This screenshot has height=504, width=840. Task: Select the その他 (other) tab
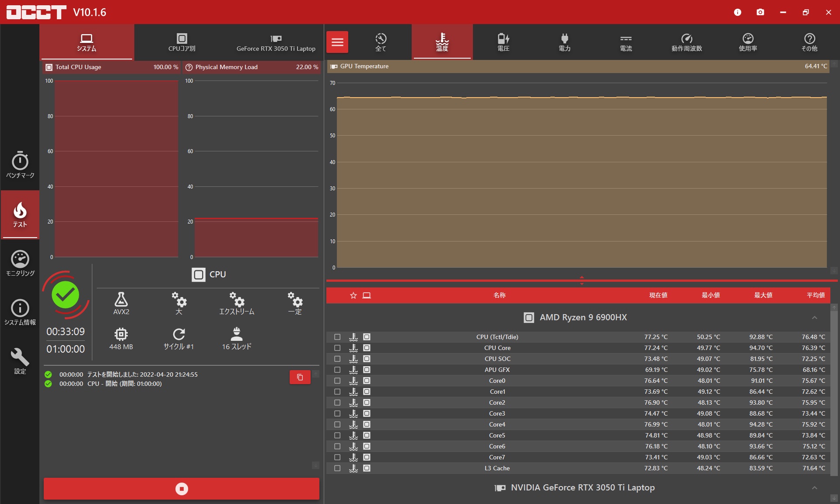click(809, 42)
